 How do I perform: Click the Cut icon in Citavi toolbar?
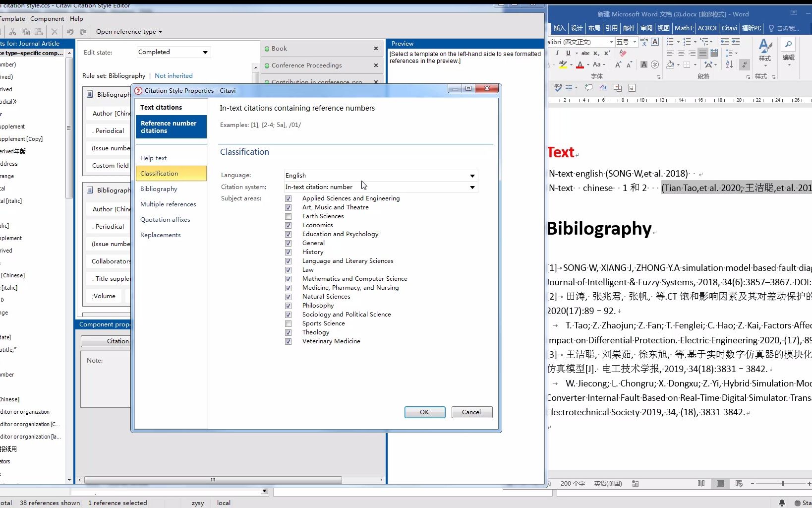pos(13,32)
